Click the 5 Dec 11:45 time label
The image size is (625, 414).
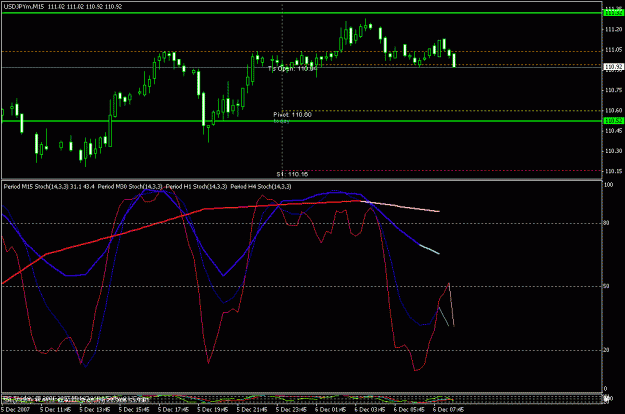coord(55,410)
